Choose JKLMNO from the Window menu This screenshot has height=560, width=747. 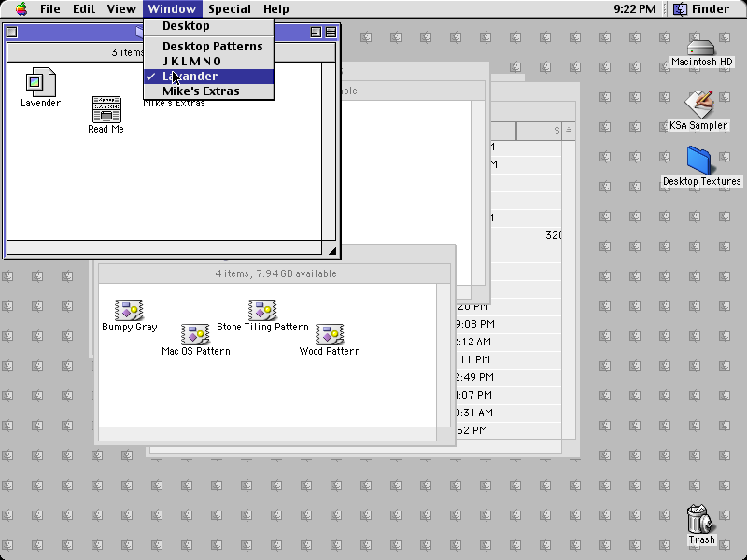[x=208, y=61]
